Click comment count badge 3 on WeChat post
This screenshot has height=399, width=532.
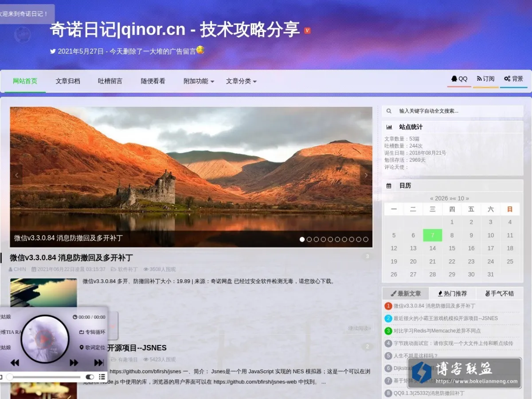pyautogui.click(x=367, y=256)
